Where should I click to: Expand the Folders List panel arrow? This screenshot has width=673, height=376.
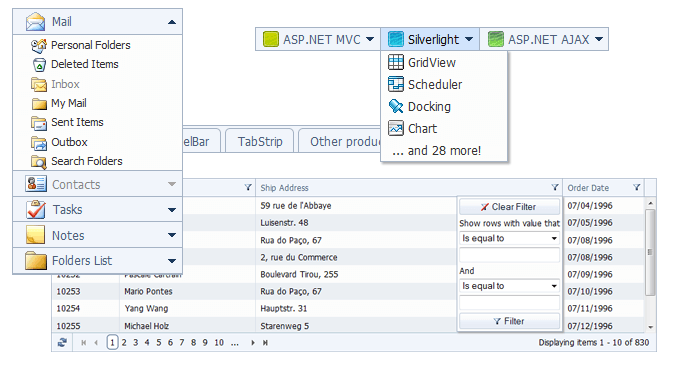pyautogui.click(x=172, y=261)
